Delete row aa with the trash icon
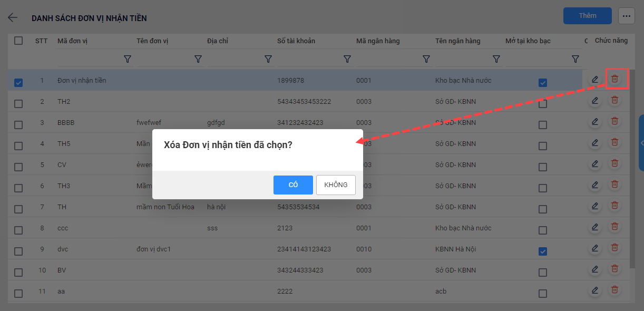Viewport: 644px width, 311px height. point(614,290)
